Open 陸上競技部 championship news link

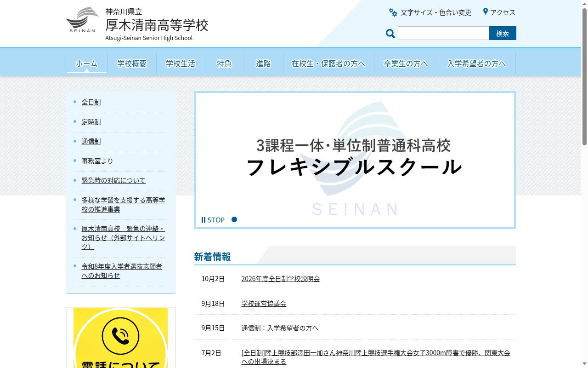376,357
